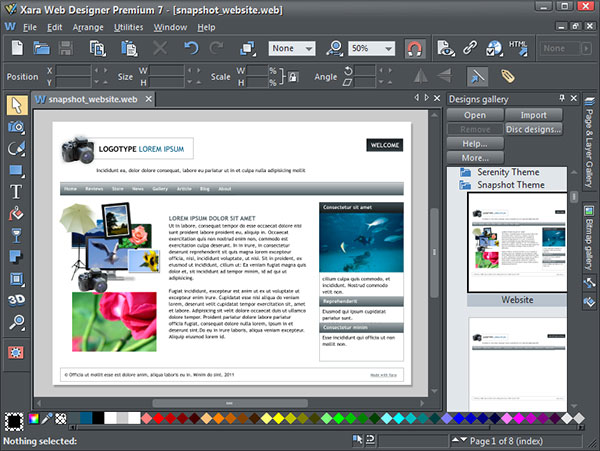This screenshot has height=451, width=600.
Task: Select the 3D Extrude tool
Action: 16,299
